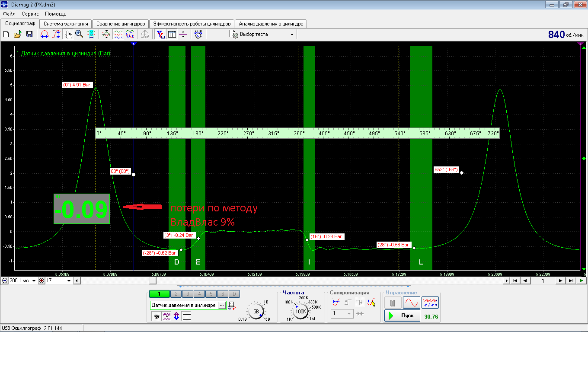Click the purple divider line toolbar icon
588x389 pixels.
pyautogui.click(x=183, y=34)
